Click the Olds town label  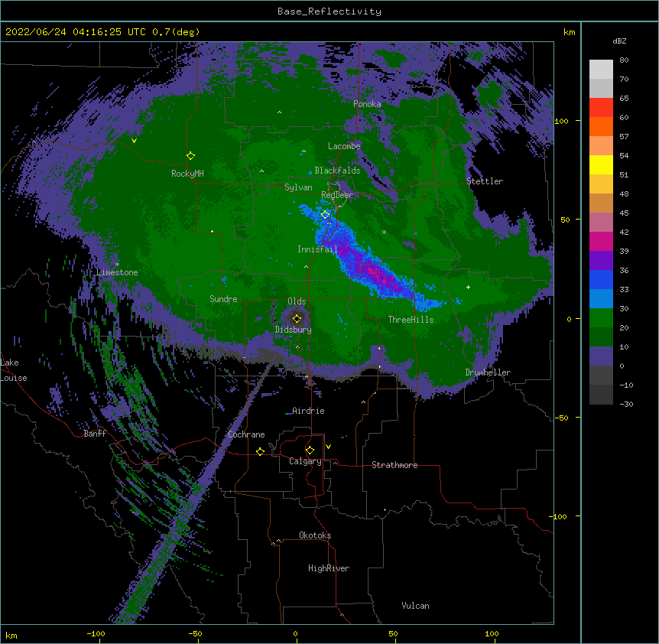(x=297, y=301)
